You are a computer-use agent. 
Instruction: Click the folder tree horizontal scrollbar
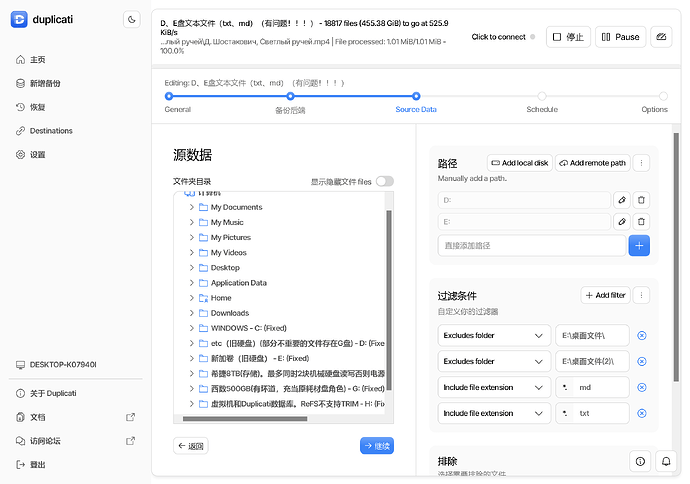tap(245, 419)
